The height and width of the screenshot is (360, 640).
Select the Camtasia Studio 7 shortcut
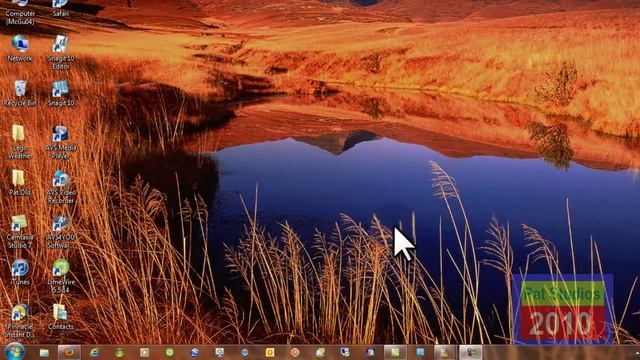click(20, 231)
